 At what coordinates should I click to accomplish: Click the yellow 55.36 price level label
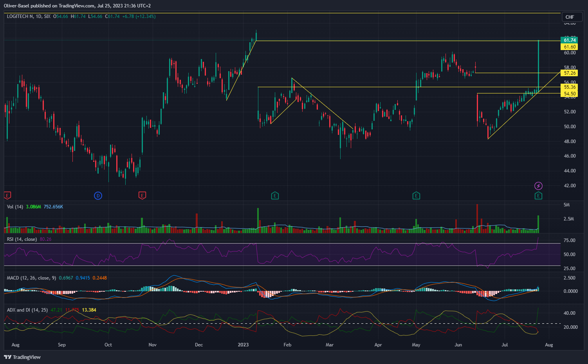(569, 87)
